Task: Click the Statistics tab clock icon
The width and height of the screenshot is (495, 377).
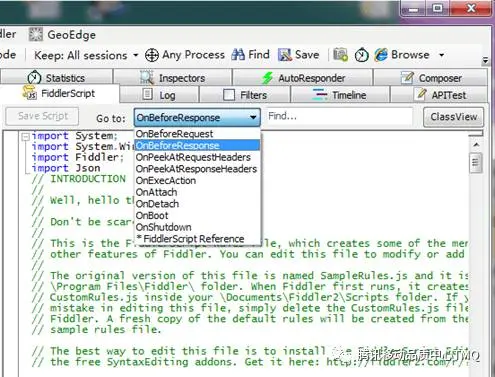Action: pyautogui.click(x=34, y=77)
